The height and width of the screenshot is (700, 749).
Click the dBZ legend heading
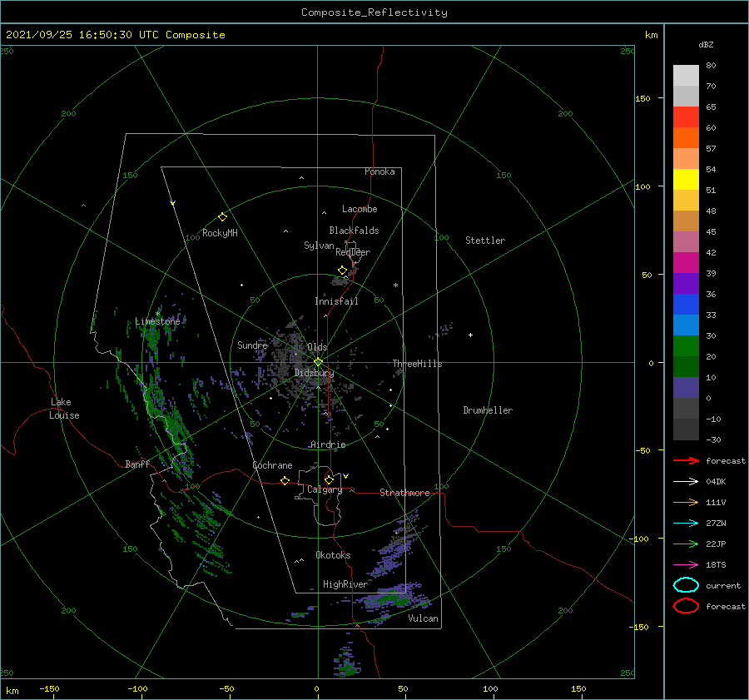[706, 44]
